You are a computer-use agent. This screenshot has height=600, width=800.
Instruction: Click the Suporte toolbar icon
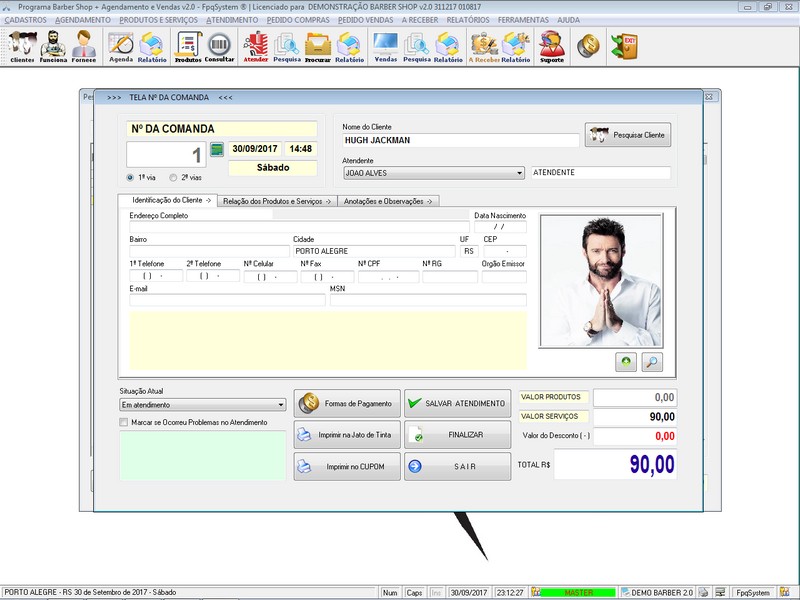coord(551,46)
